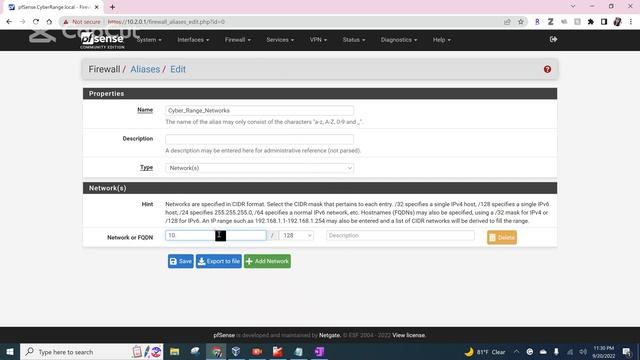This screenshot has height=360, width=640.
Task: Click the Z extension icon
Action: pyautogui.click(x=551, y=22)
